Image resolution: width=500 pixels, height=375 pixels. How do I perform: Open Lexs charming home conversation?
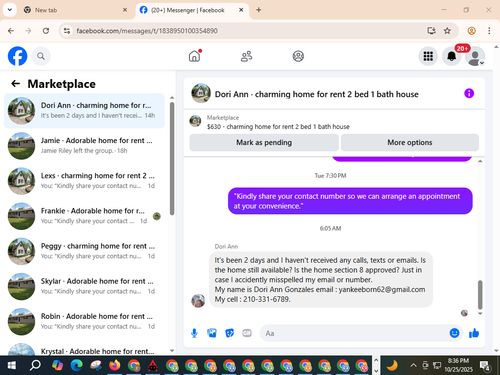pyautogui.click(x=84, y=181)
